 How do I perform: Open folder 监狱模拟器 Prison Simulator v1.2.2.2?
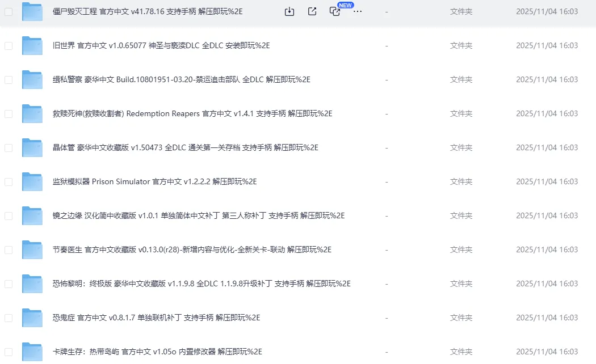(x=155, y=181)
